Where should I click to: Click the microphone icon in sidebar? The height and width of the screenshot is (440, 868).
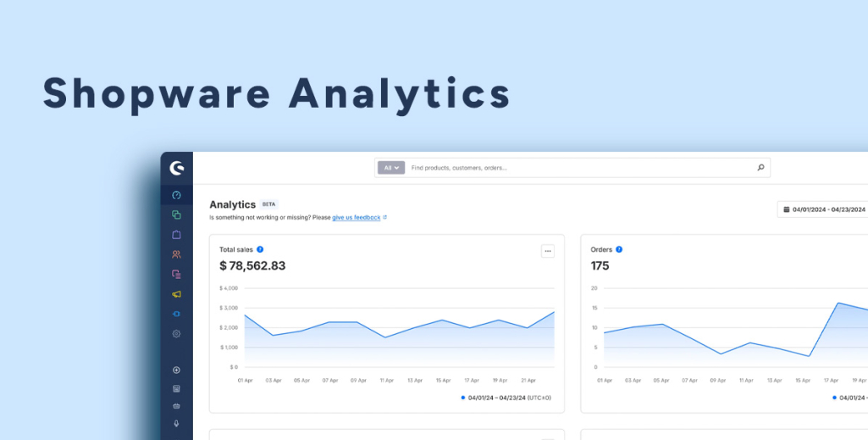tap(177, 423)
